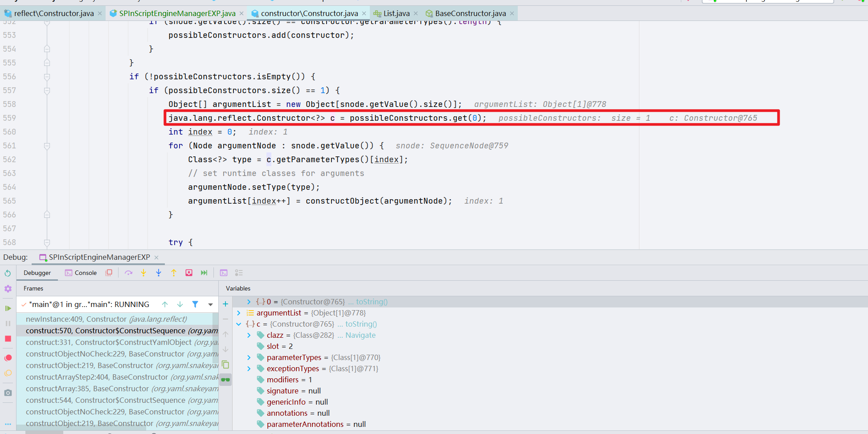Viewport: 868px width, 434px height.
Task: Toggle the frames filter funnel icon
Action: point(195,304)
